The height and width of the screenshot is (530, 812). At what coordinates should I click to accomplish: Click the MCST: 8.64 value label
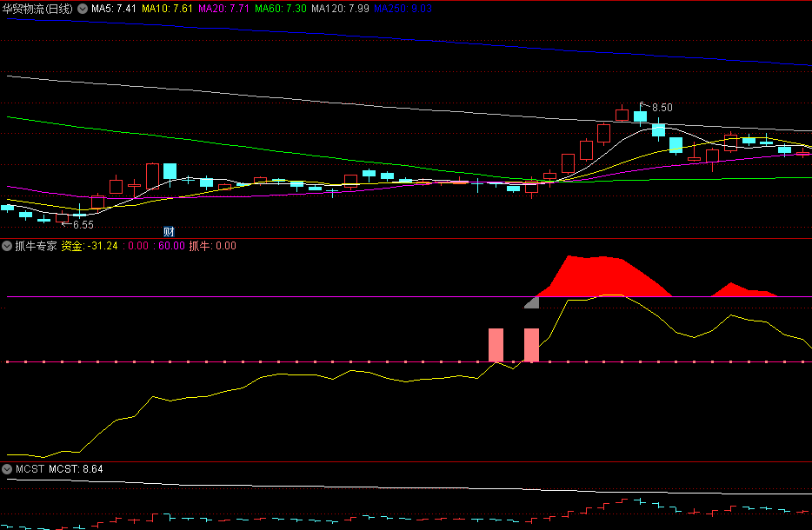(x=76, y=469)
